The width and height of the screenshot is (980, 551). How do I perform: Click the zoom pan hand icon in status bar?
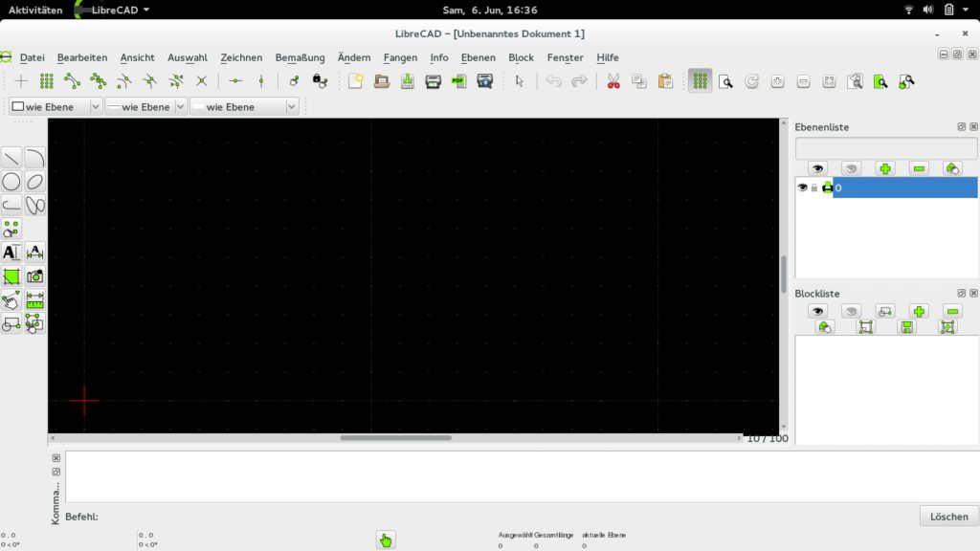pos(386,540)
